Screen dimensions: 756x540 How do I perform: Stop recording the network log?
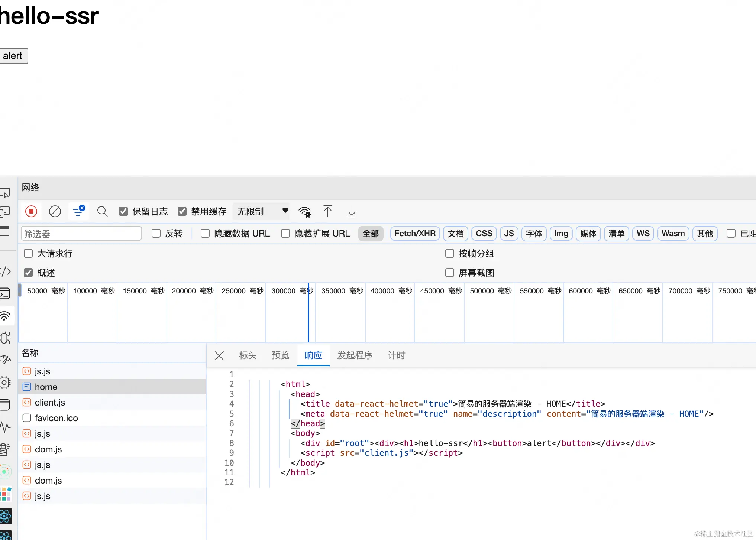click(x=31, y=211)
